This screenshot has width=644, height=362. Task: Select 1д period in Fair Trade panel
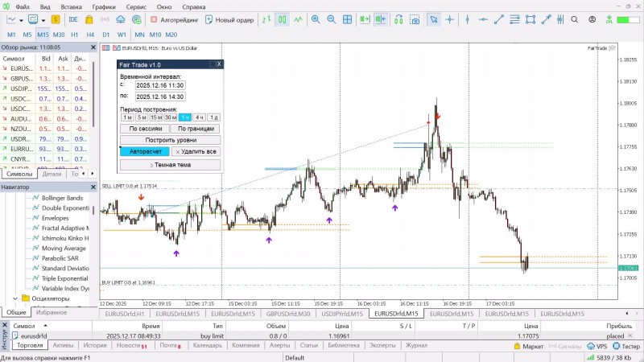213,117
